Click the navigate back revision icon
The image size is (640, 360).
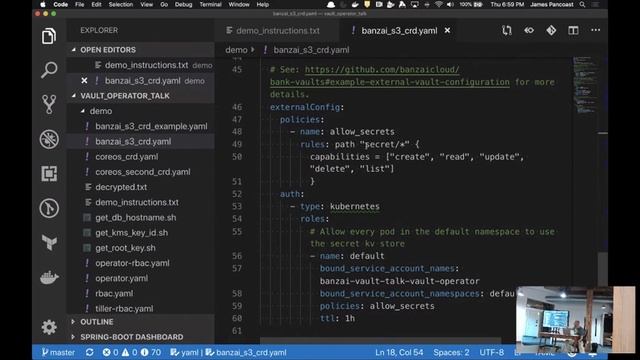click(x=529, y=30)
